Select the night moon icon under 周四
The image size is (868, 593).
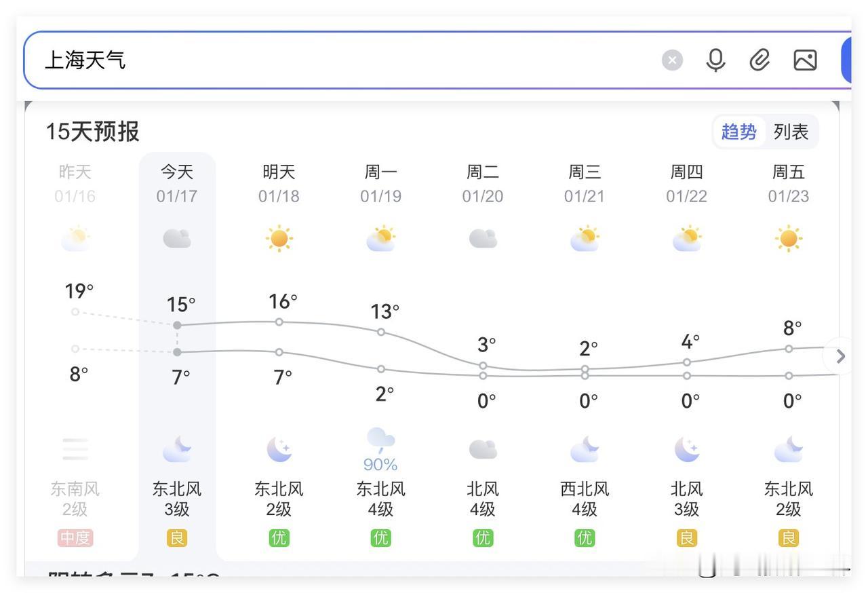(x=686, y=448)
